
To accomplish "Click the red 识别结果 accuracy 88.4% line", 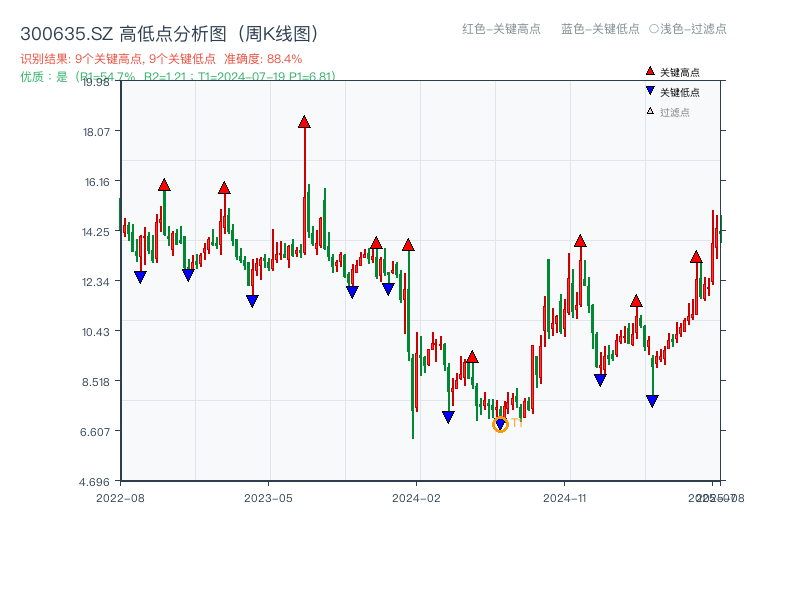I will tap(161, 59).
